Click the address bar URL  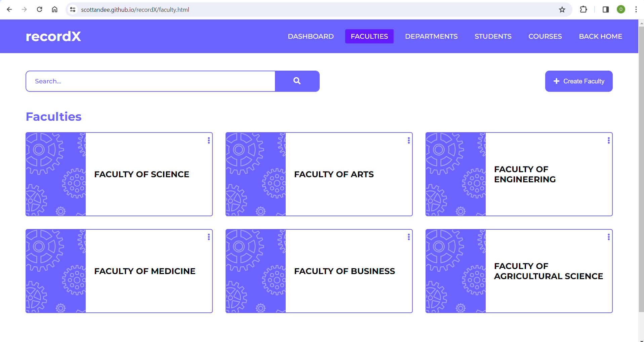coord(135,10)
